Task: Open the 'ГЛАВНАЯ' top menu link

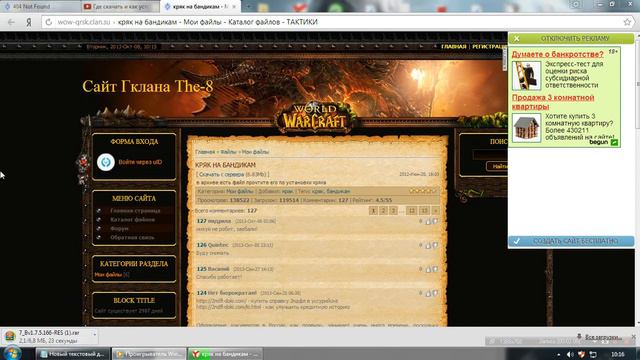Action: pos(453,47)
